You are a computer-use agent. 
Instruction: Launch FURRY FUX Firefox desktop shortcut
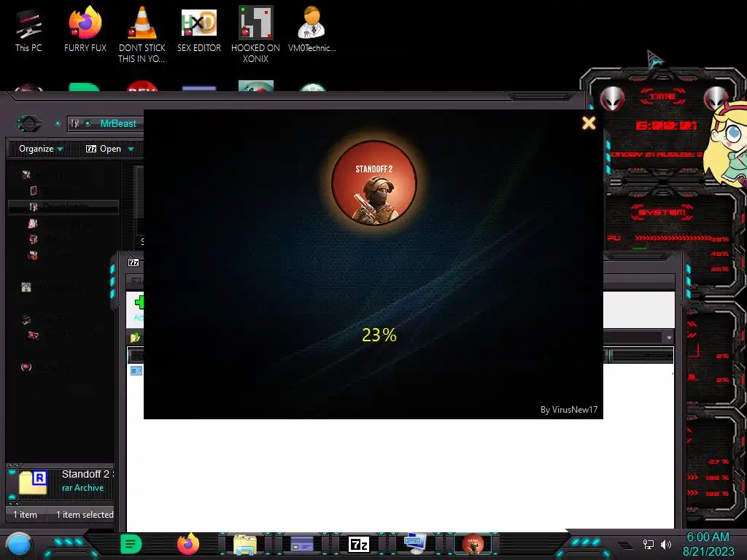85,29
